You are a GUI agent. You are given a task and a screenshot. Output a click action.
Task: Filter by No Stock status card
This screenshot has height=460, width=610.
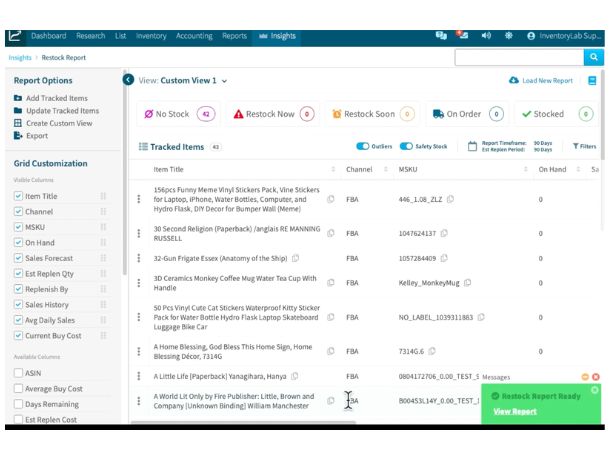[x=178, y=114]
